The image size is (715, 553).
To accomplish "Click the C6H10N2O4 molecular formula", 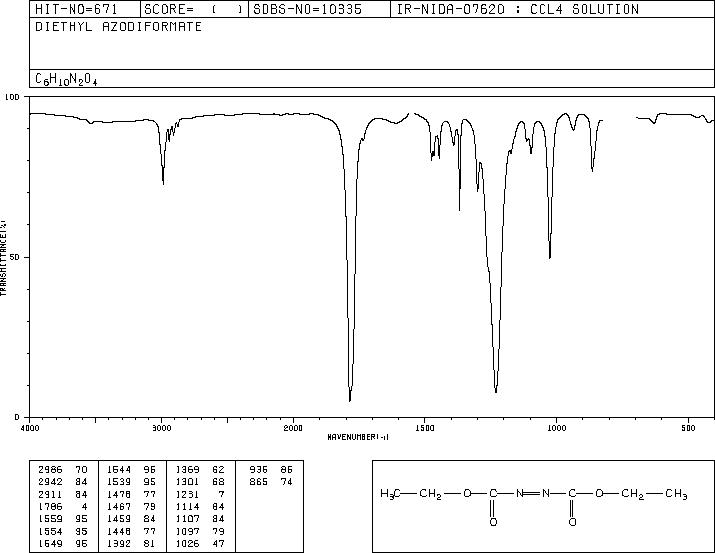I will 66,79.
